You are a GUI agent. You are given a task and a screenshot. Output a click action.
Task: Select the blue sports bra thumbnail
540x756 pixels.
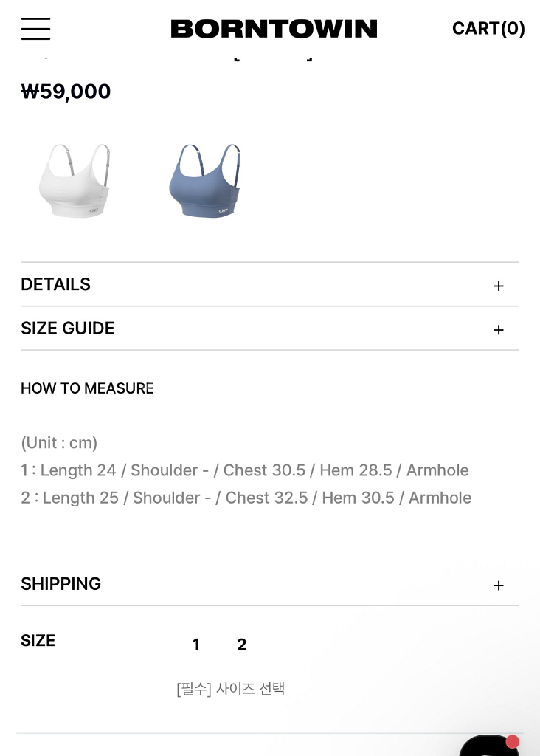point(204,181)
